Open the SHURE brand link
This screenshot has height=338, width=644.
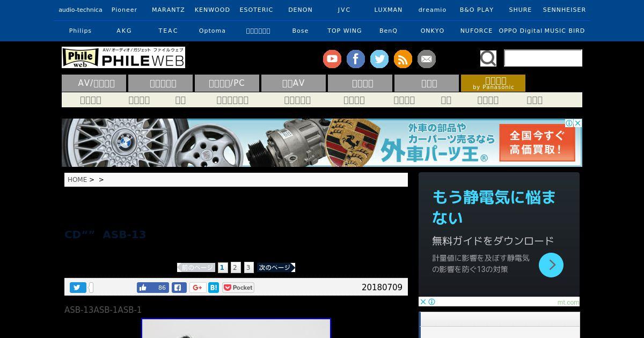[x=521, y=10]
